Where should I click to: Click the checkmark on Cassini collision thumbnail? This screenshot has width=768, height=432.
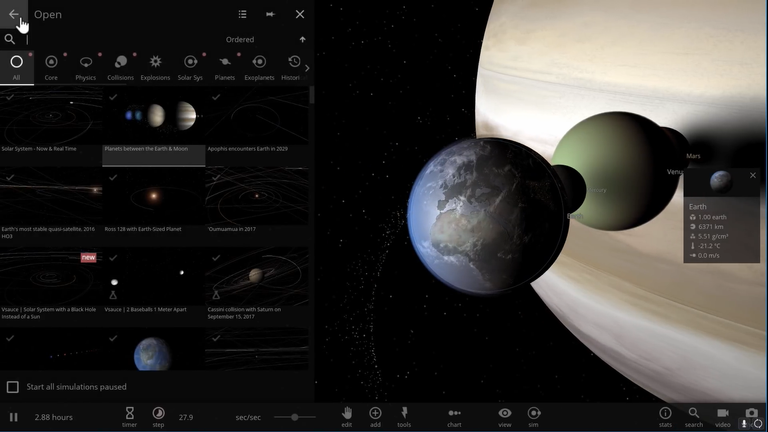(216, 258)
